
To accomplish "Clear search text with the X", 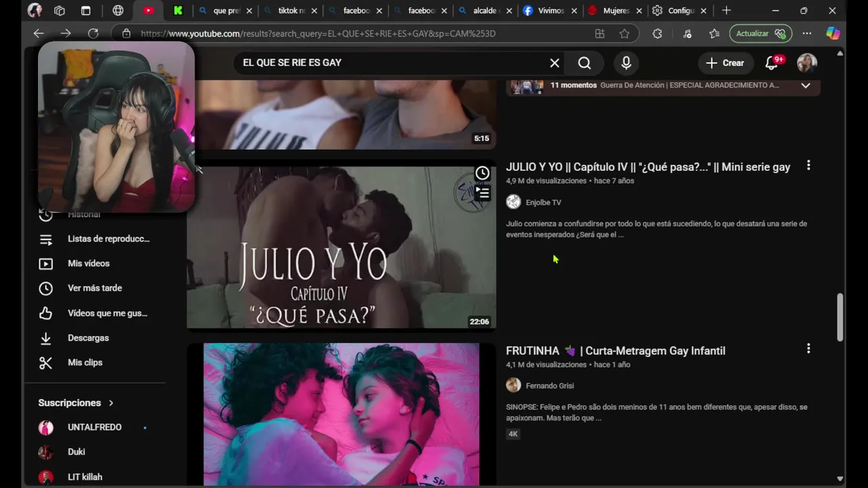I will 555,63.
